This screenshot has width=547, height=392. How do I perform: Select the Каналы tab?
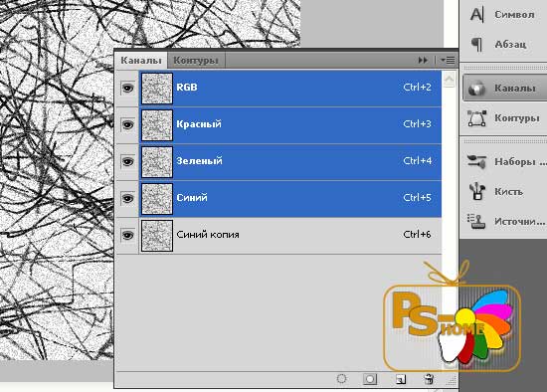pyautogui.click(x=141, y=60)
